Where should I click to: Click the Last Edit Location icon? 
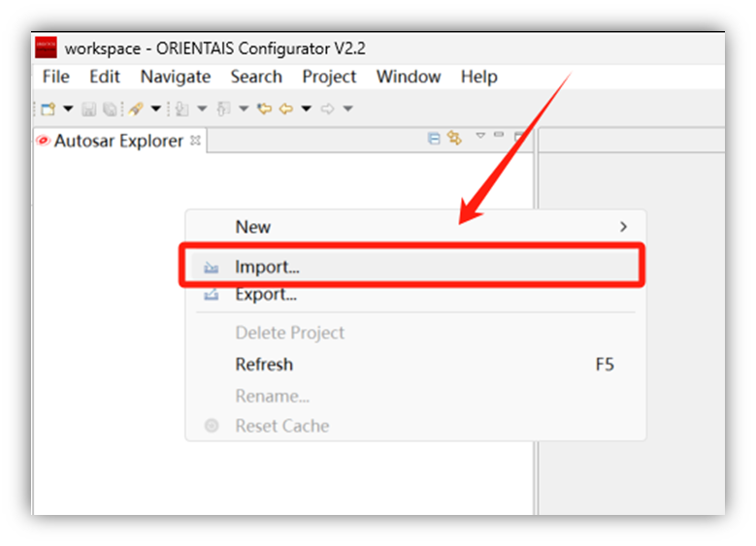click(x=264, y=109)
